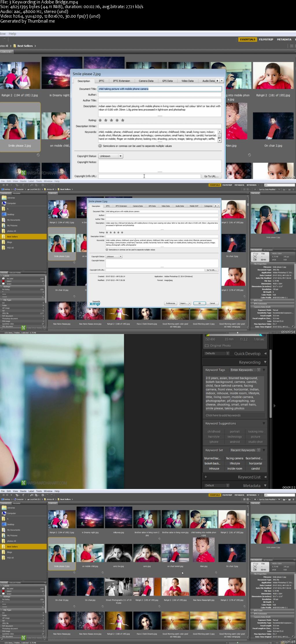Click the portrait keyword suggestion in Lightroom
The image size is (296, 644).
pos(235,431)
